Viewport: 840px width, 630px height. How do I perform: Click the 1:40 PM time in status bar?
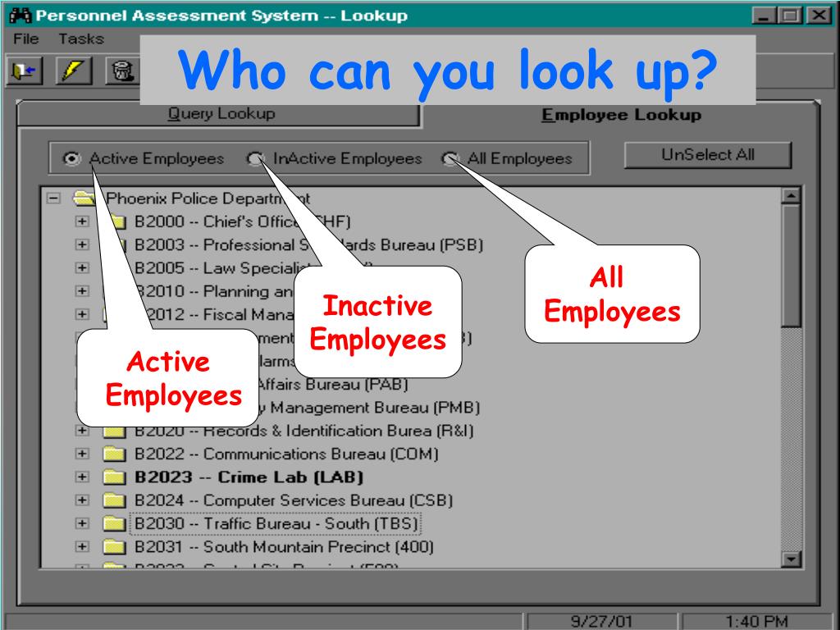(x=756, y=622)
